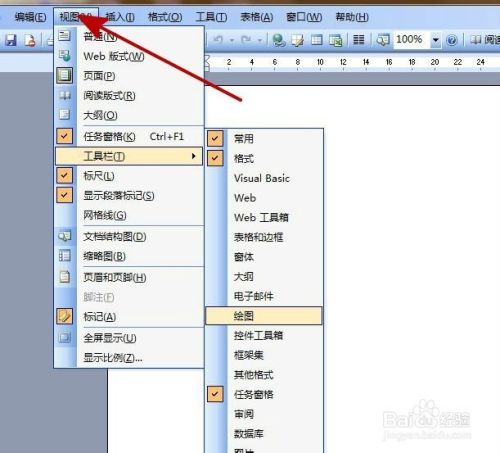Enable the 窗体 toolbar
The image size is (500, 453).
(x=264, y=257)
